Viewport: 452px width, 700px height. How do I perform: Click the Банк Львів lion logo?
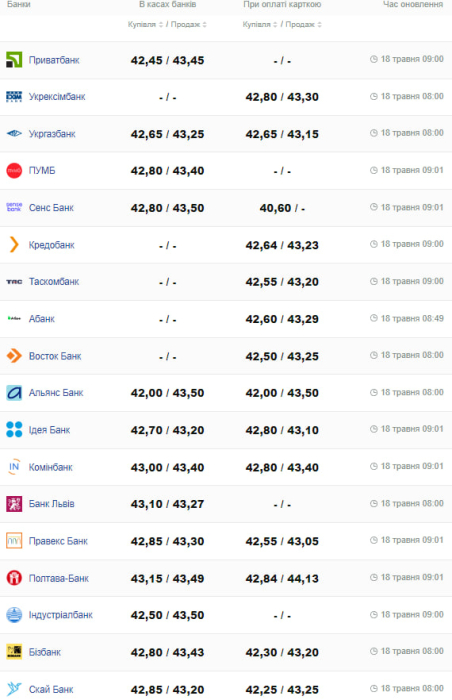pyautogui.click(x=14, y=504)
